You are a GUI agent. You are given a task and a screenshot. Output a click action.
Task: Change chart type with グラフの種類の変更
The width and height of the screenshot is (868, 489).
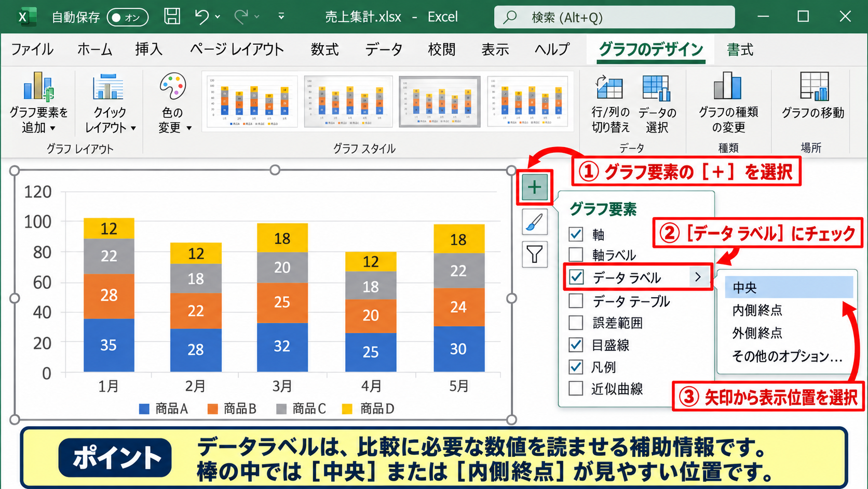pyautogui.click(x=728, y=103)
